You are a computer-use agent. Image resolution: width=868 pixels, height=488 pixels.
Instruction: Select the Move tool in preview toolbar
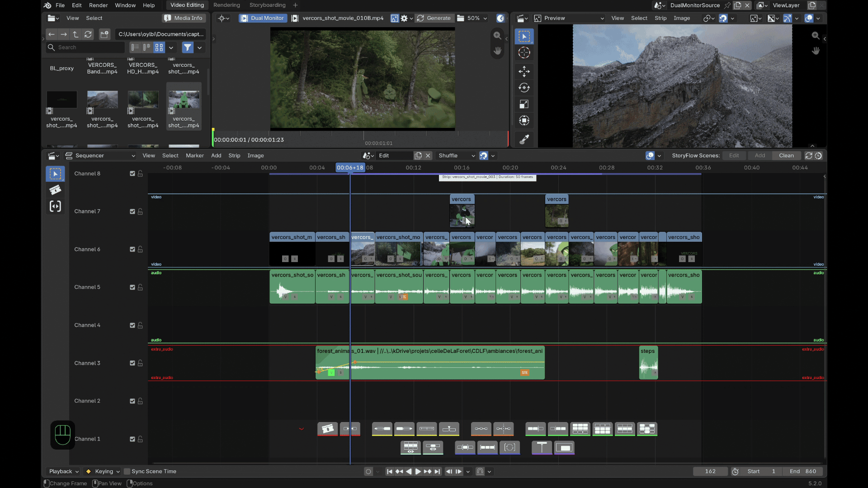(524, 71)
